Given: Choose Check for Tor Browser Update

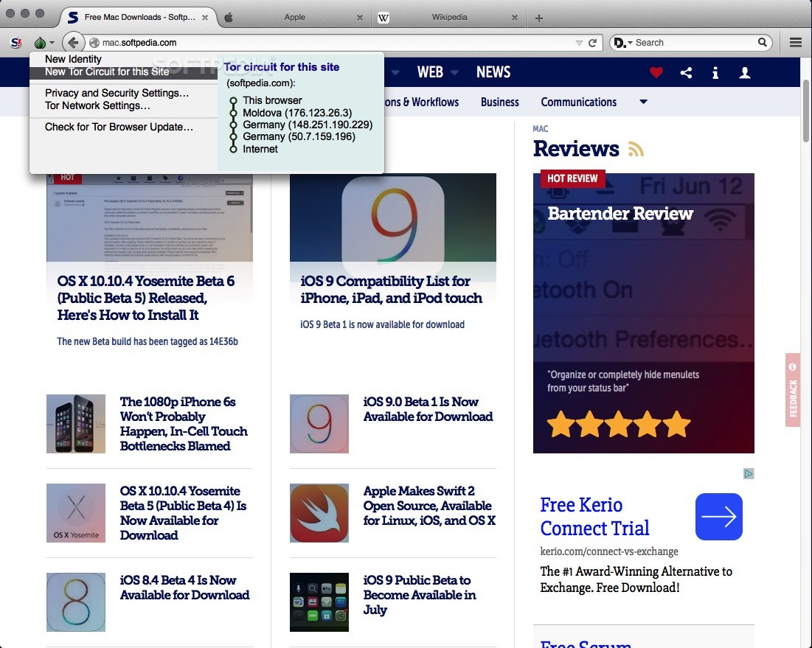Looking at the screenshot, I should pos(119,127).
